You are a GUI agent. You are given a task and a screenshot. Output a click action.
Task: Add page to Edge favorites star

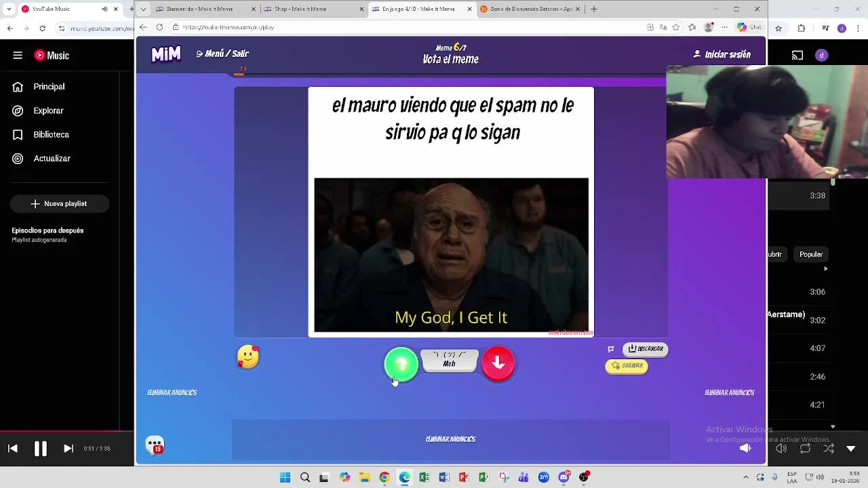[676, 27]
